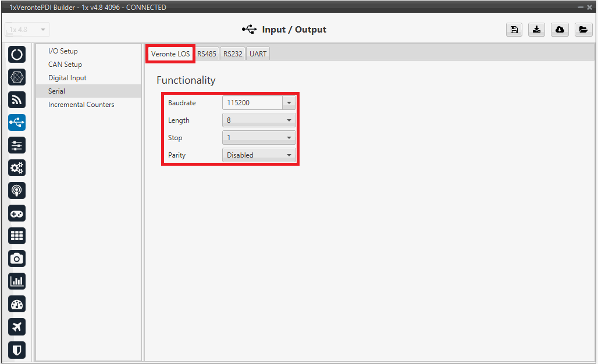Open the gears icon section
The image size is (598, 364).
(17, 167)
